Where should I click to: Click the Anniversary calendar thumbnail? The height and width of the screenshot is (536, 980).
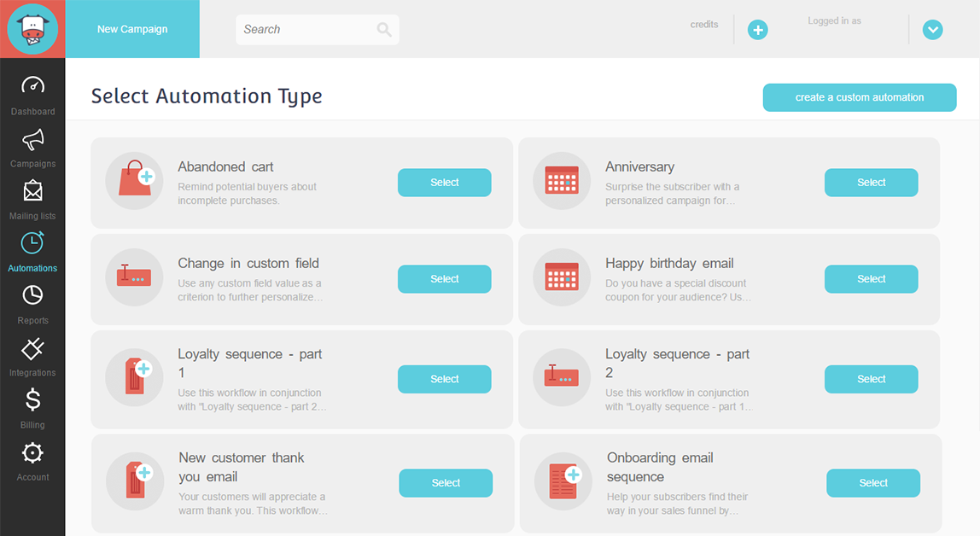(562, 181)
